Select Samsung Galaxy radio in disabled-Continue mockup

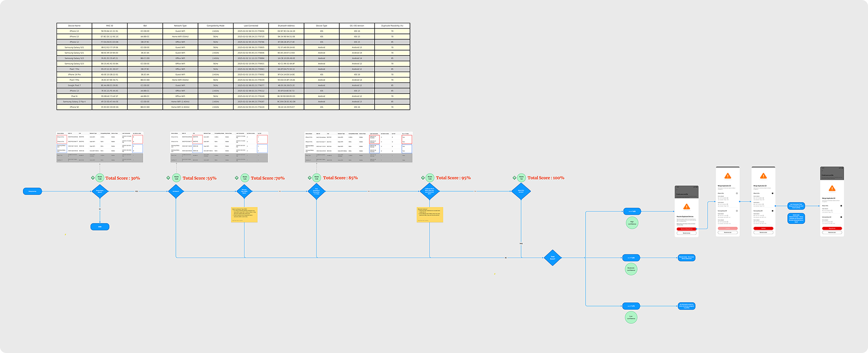click(x=737, y=211)
